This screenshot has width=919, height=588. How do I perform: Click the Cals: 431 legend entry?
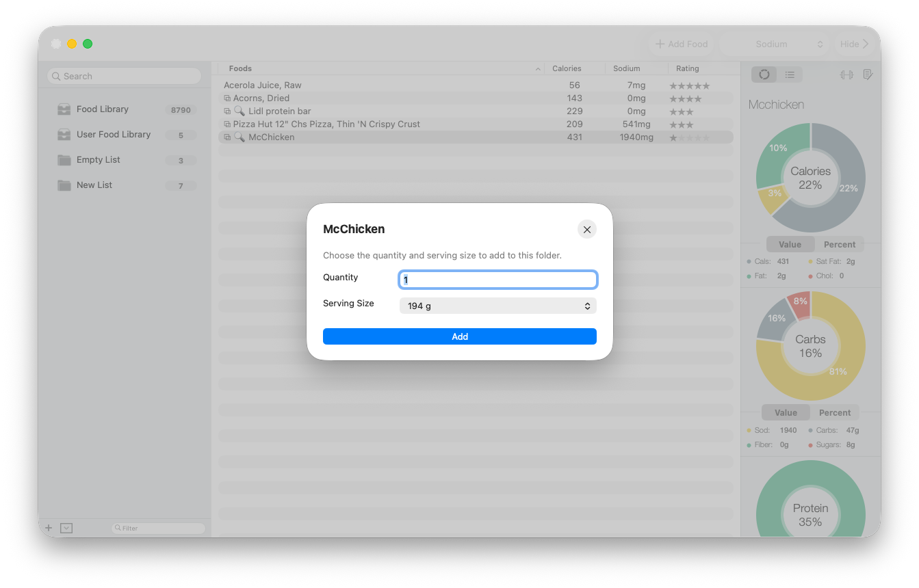point(768,261)
